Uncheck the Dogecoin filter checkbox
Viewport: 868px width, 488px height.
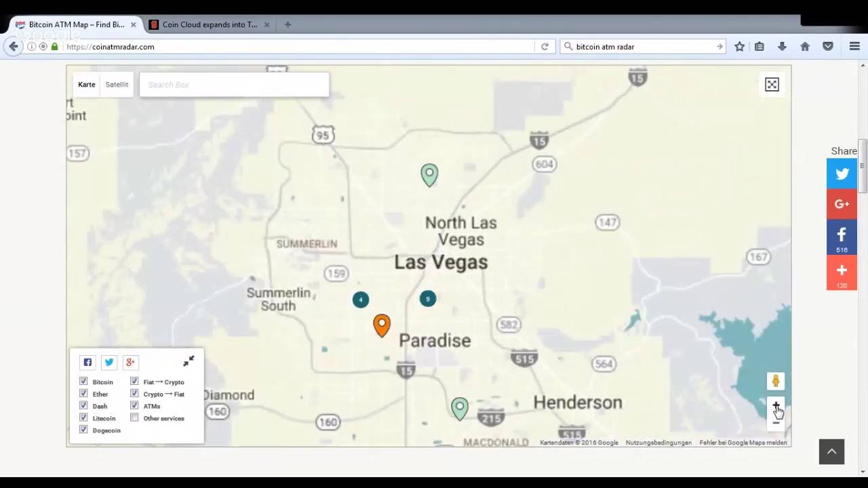pos(83,430)
